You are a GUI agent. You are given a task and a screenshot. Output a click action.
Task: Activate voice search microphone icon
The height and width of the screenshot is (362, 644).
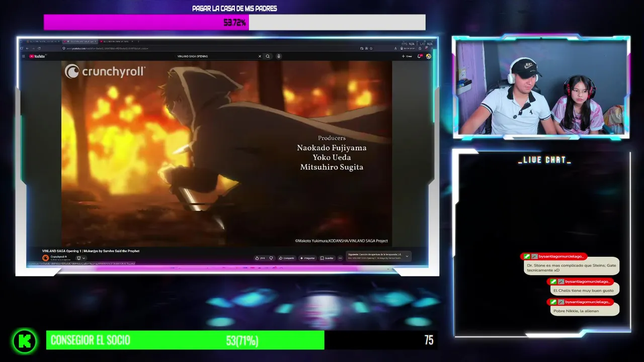pos(279,56)
